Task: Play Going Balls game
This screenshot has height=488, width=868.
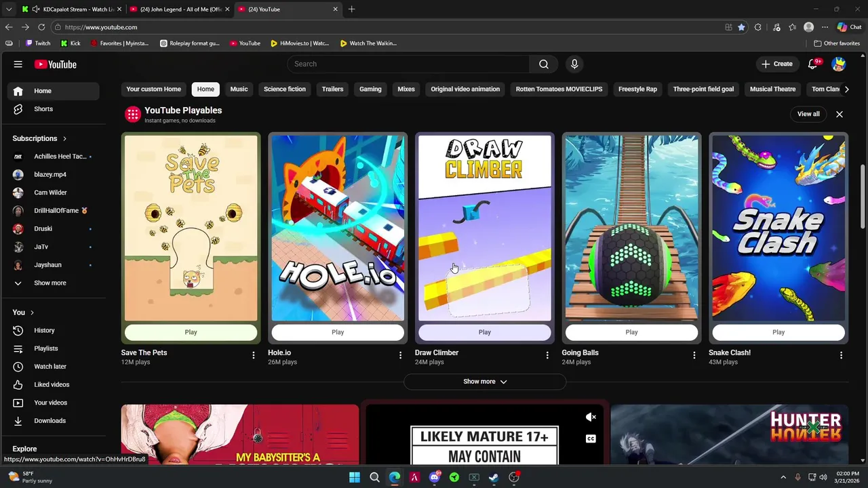Action: click(631, 332)
